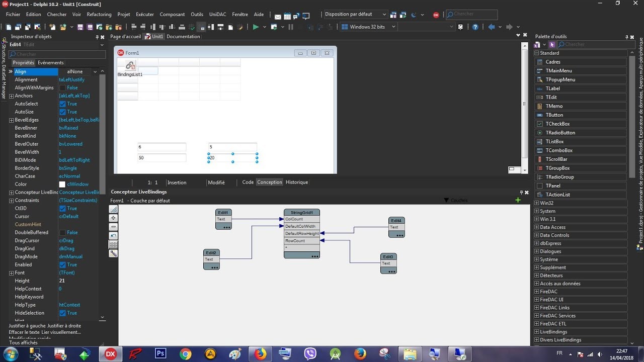The image size is (644, 362).
Task: Toggle the DoubleBuffered False checkbox
Action: pos(62,233)
